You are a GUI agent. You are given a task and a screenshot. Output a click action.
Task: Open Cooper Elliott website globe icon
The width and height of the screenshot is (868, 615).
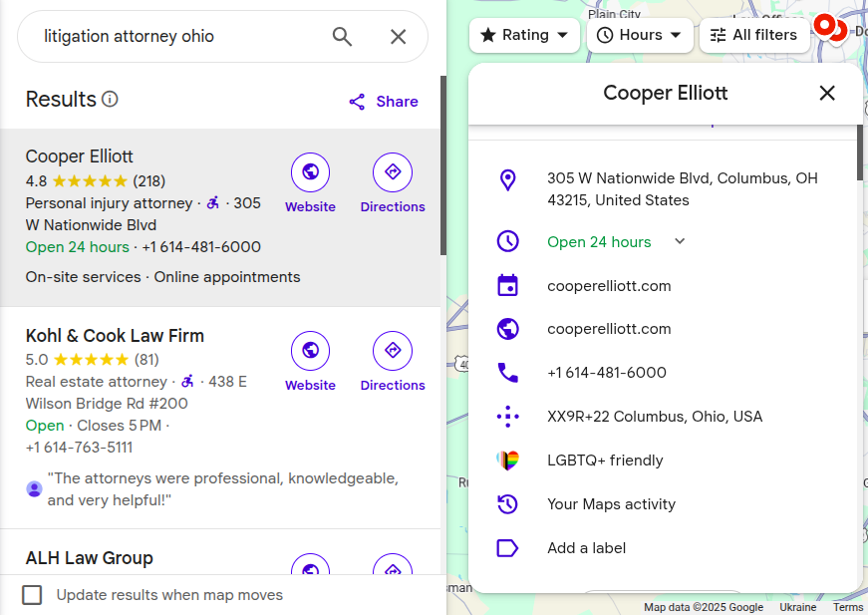tap(311, 172)
